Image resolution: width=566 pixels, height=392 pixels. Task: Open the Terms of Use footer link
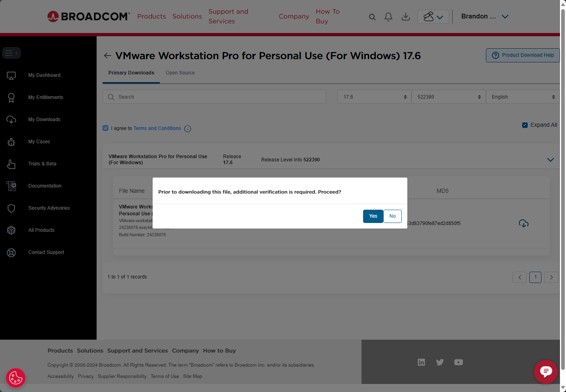click(165, 376)
